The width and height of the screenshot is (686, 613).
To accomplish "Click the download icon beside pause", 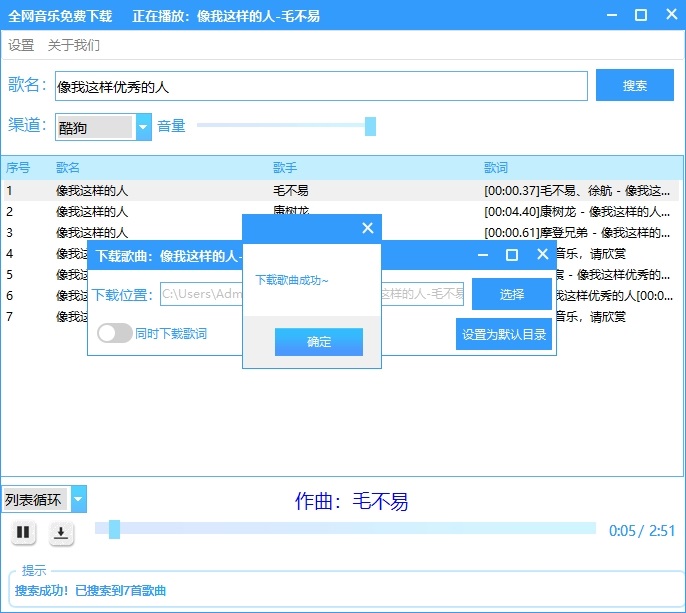I will (x=61, y=533).
